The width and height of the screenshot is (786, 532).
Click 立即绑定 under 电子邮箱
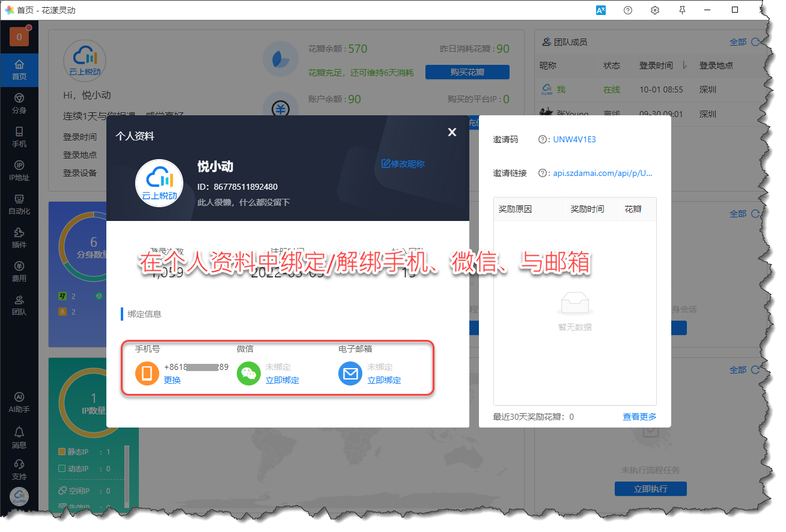tap(384, 380)
